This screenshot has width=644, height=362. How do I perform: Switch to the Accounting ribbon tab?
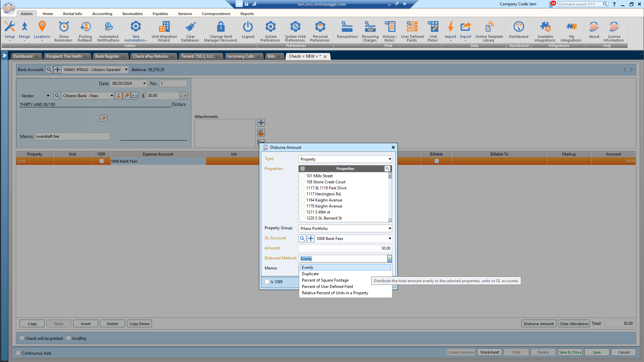pos(102,14)
